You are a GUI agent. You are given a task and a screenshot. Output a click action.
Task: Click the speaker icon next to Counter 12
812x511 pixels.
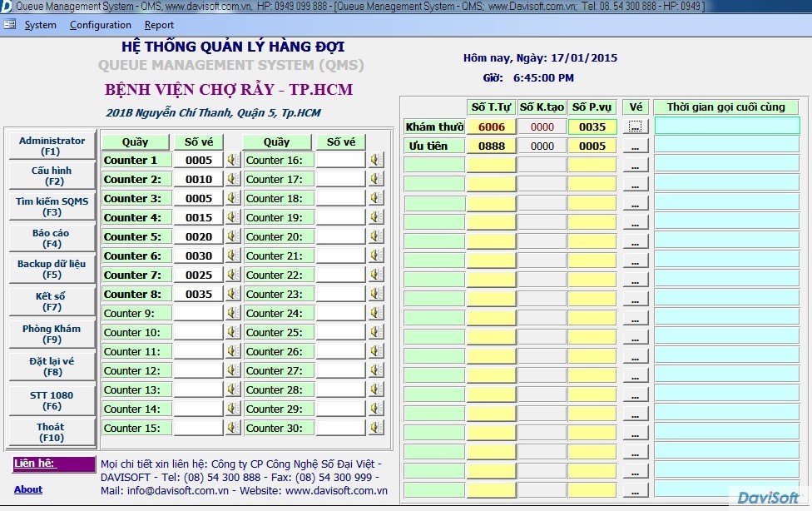click(232, 370)
